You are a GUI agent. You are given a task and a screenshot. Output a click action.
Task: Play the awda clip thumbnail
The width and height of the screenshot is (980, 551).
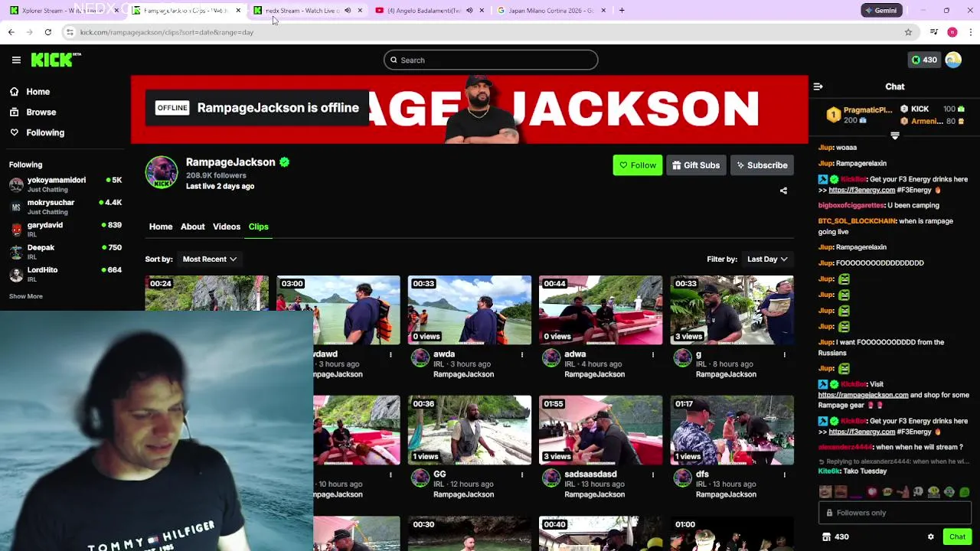469,310
